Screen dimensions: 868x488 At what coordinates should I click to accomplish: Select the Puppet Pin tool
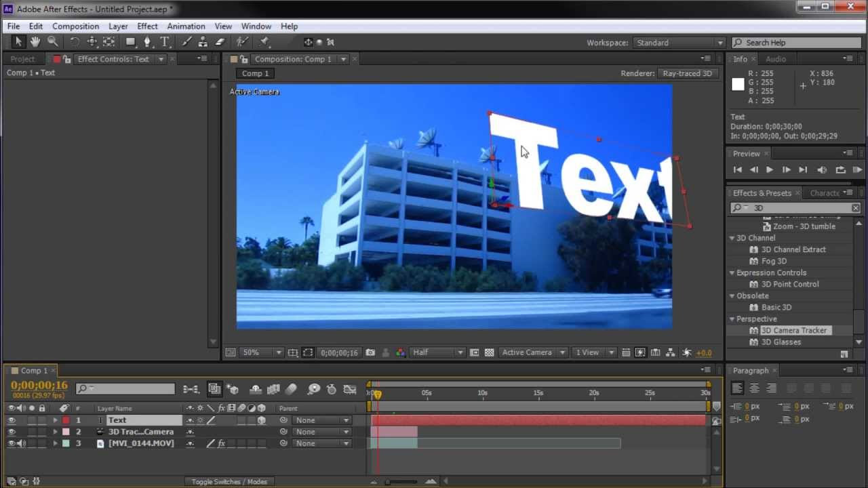[264, 42]
